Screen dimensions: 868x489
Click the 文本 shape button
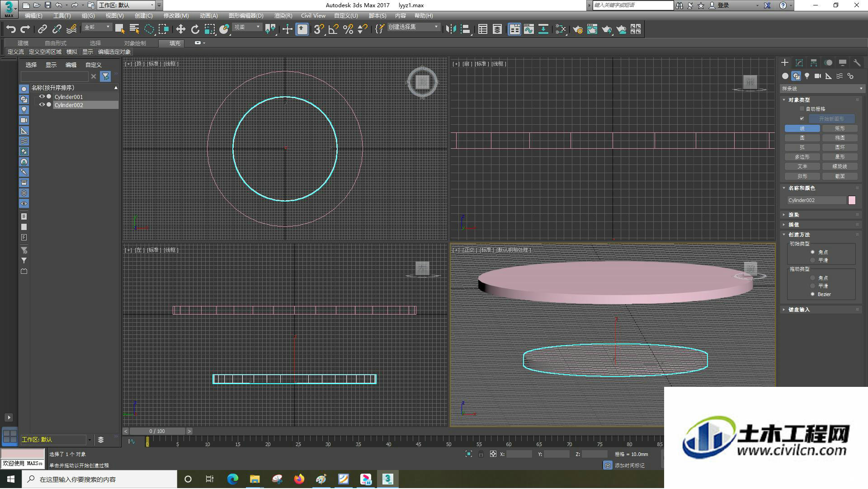802,166
